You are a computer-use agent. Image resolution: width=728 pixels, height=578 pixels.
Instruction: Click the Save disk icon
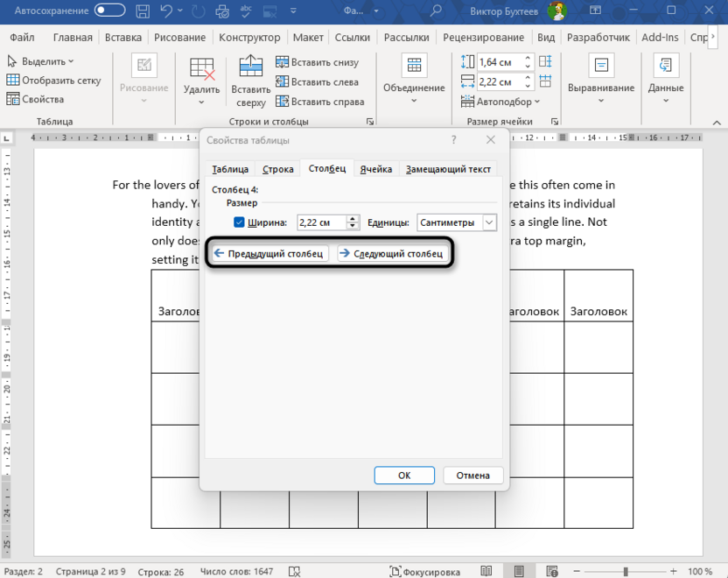tap(143, 11)
